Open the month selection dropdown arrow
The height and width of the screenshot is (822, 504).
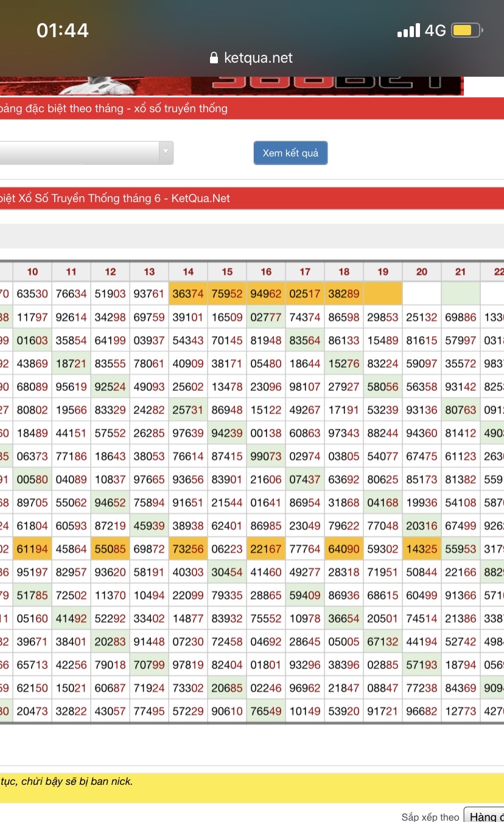(165, 153)
